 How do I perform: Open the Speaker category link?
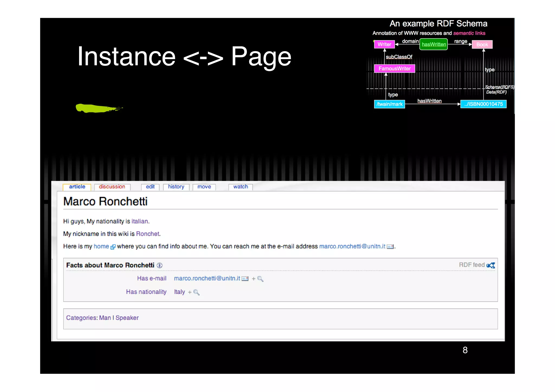(127, 318)
